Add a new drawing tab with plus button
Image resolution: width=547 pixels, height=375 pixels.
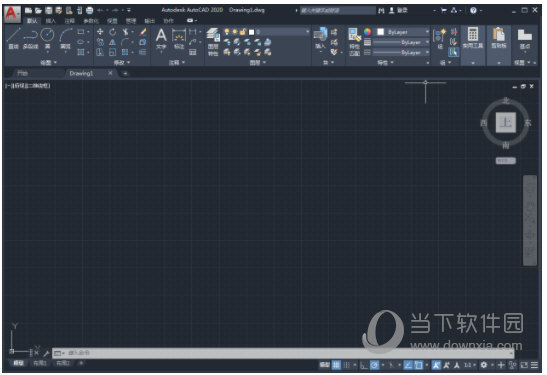point(125,73)
